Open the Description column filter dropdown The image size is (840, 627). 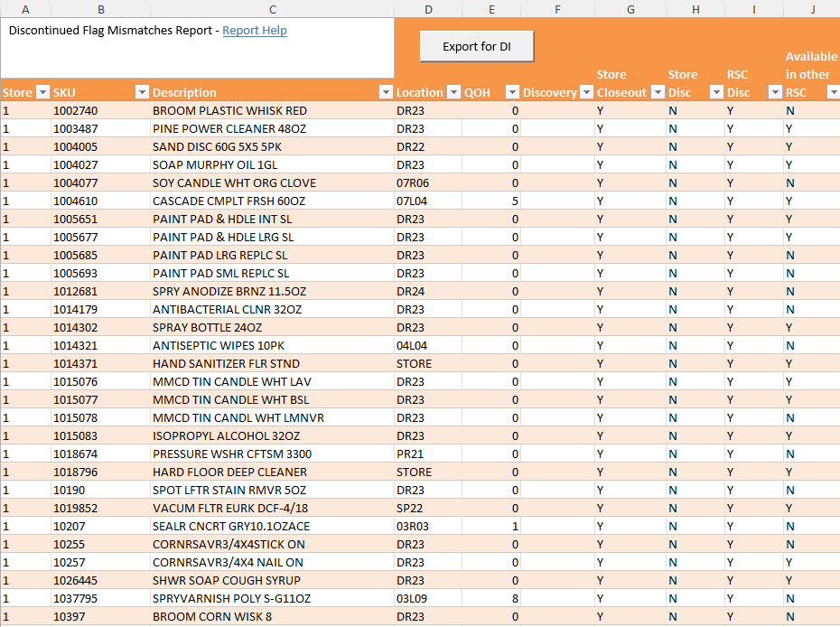click(386, 92)
